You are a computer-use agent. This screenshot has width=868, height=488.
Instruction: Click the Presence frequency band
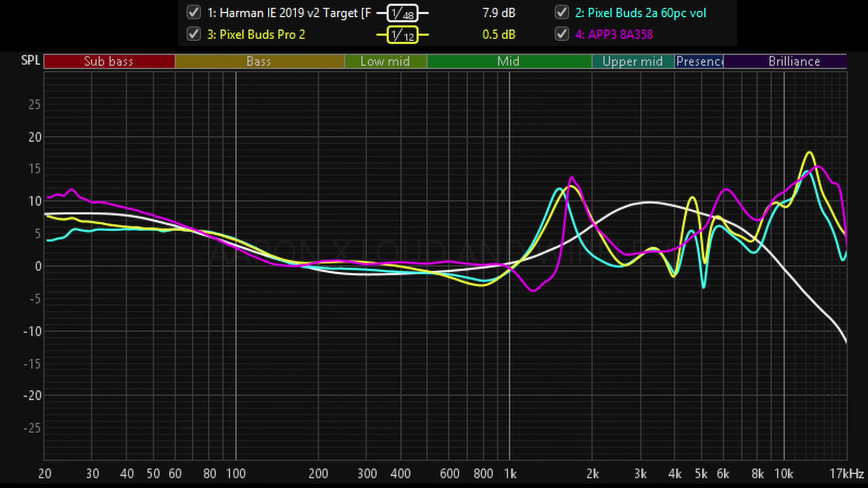699,61
